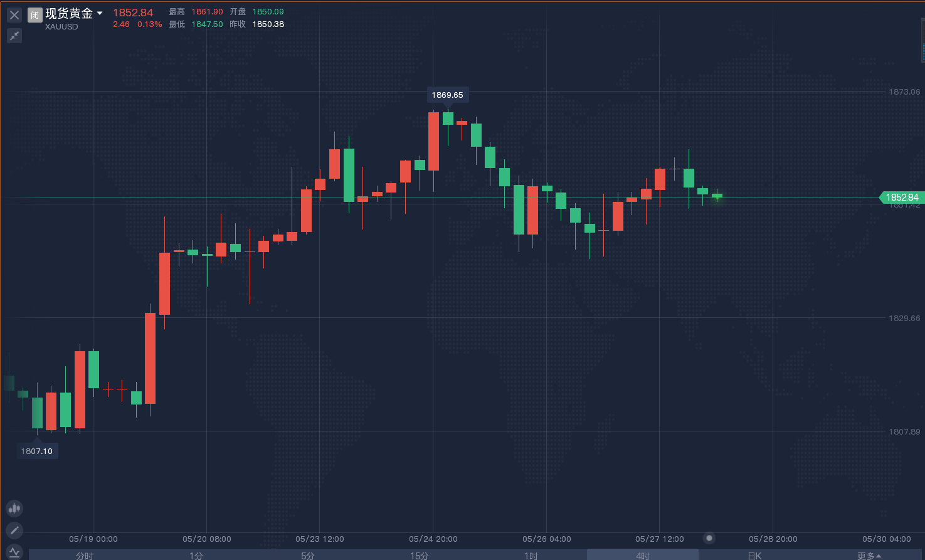Click the 现货黄金 instrument name

point(69,13)
